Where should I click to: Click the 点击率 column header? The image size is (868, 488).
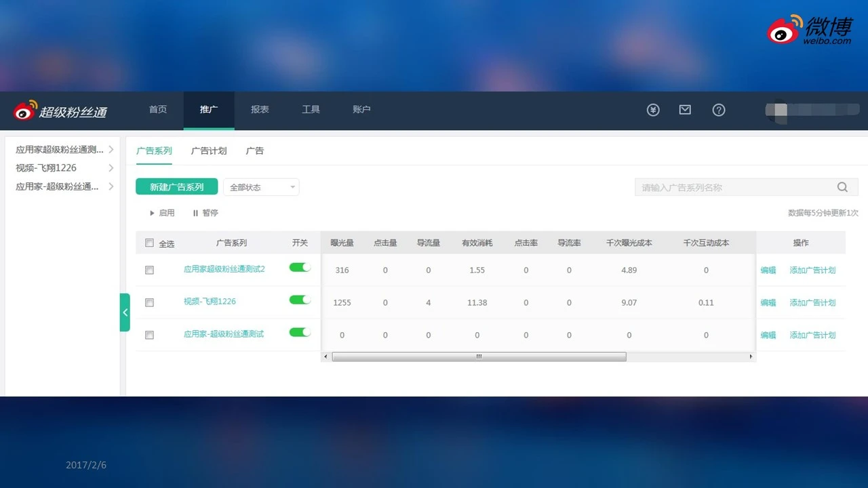click(526, 243)
